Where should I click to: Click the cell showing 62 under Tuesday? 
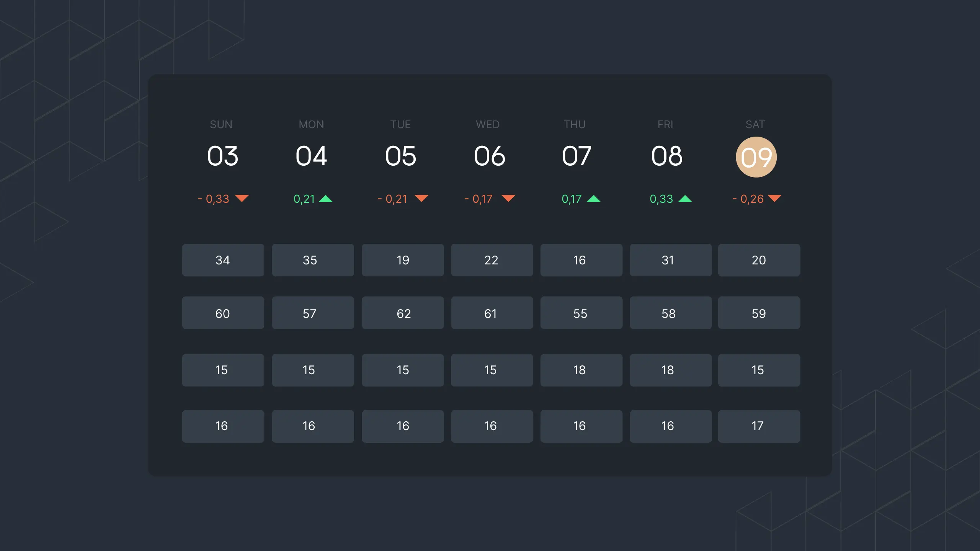click(402, 313)
